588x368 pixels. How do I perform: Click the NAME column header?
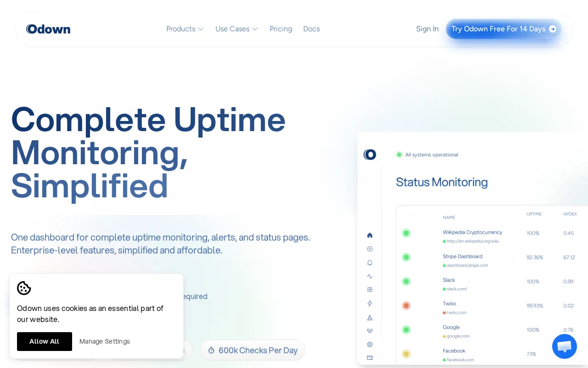click(x=449, y=217)
